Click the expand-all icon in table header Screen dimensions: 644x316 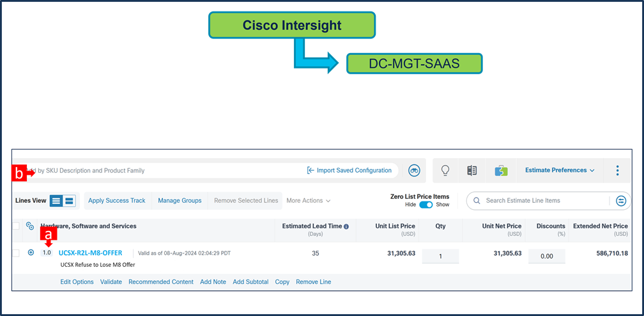(x=29, y=226)
